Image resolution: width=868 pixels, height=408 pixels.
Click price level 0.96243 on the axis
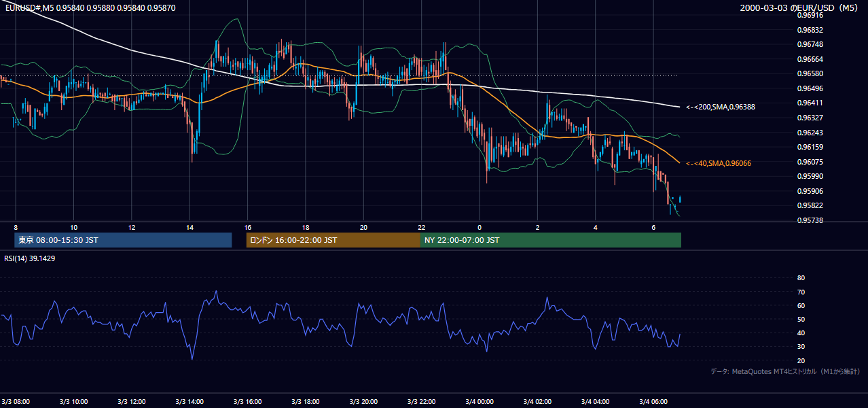tap(810, 133)
